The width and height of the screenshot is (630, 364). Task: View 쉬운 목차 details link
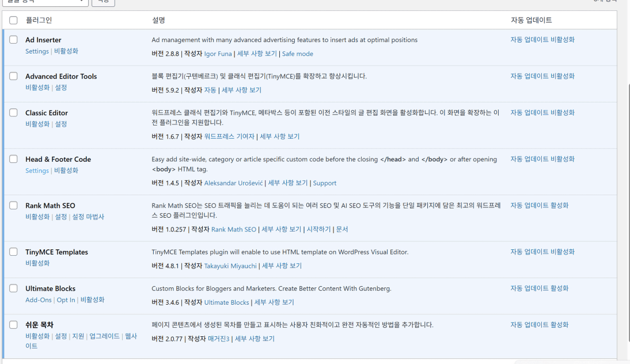point(255,339)
